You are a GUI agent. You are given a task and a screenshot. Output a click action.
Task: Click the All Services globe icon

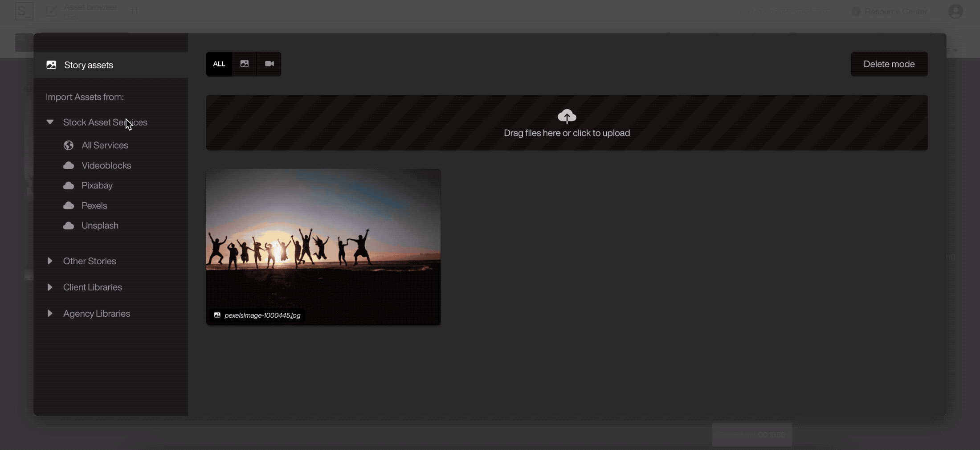(69, 145)
